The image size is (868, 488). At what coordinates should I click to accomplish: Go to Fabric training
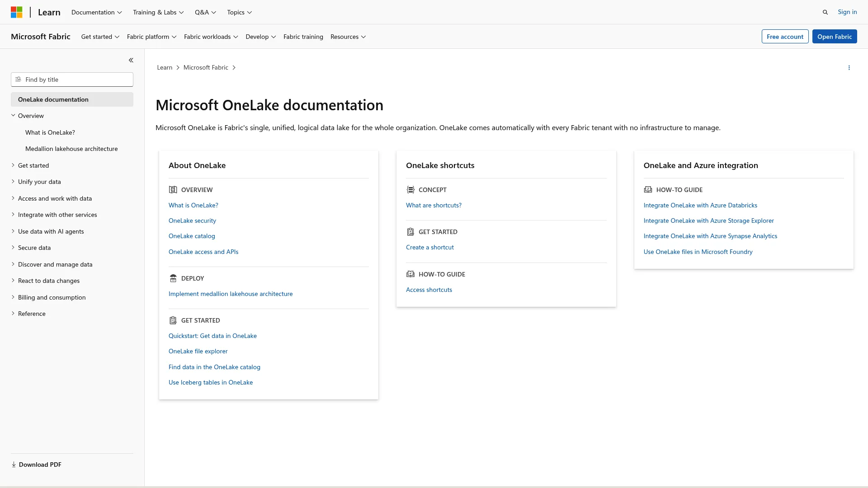click(303, 37)
